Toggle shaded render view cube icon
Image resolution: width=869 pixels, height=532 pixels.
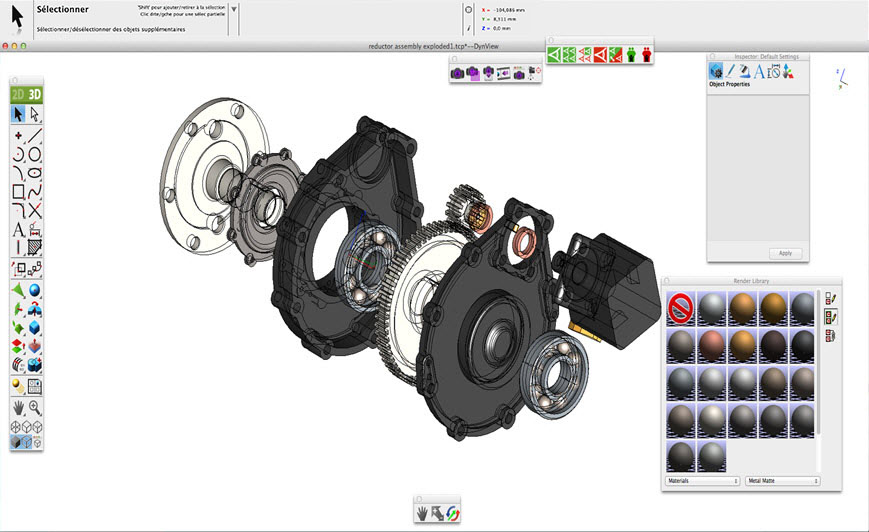(16, 442)
